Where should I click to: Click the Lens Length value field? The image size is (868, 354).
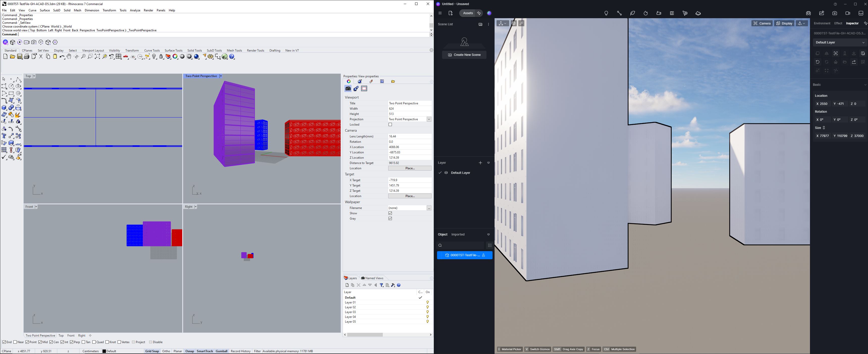410,136
